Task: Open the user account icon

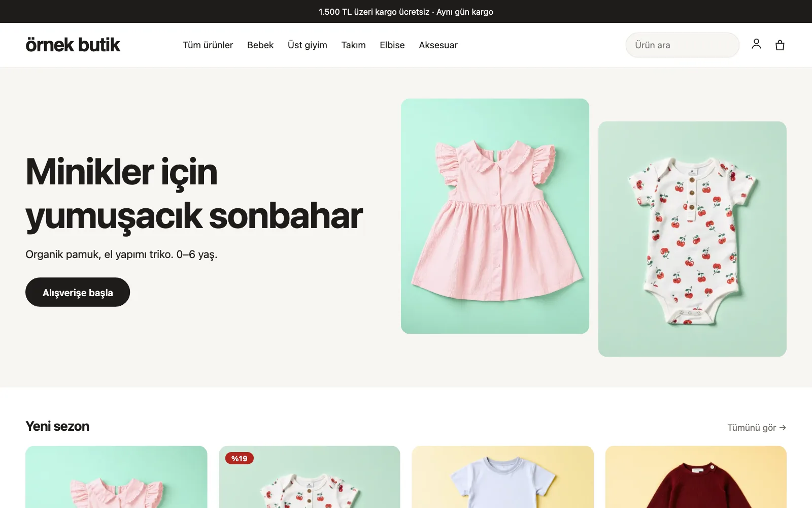Action: click(756, 45)
